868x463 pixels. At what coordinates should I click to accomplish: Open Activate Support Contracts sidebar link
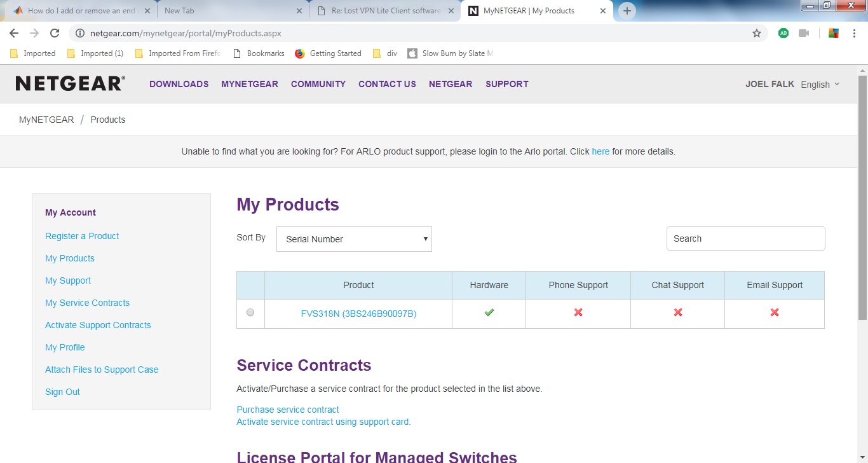[x=98, y=325]
